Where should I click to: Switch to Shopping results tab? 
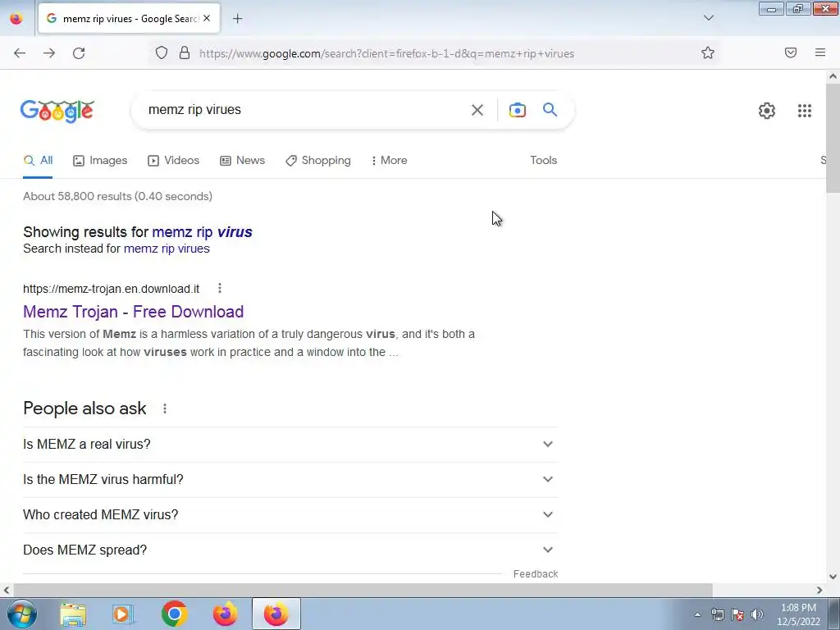pyautogui.click(x=318, y=160)
